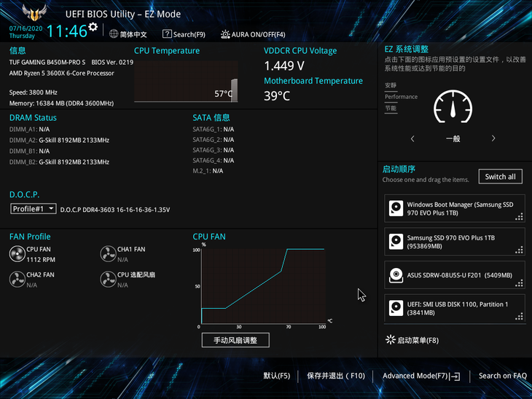Image resolution: width=532 pixels, height=399 pixels.
Task: Select Windows Boot Manager boot entry
Action: click(455, 208)
